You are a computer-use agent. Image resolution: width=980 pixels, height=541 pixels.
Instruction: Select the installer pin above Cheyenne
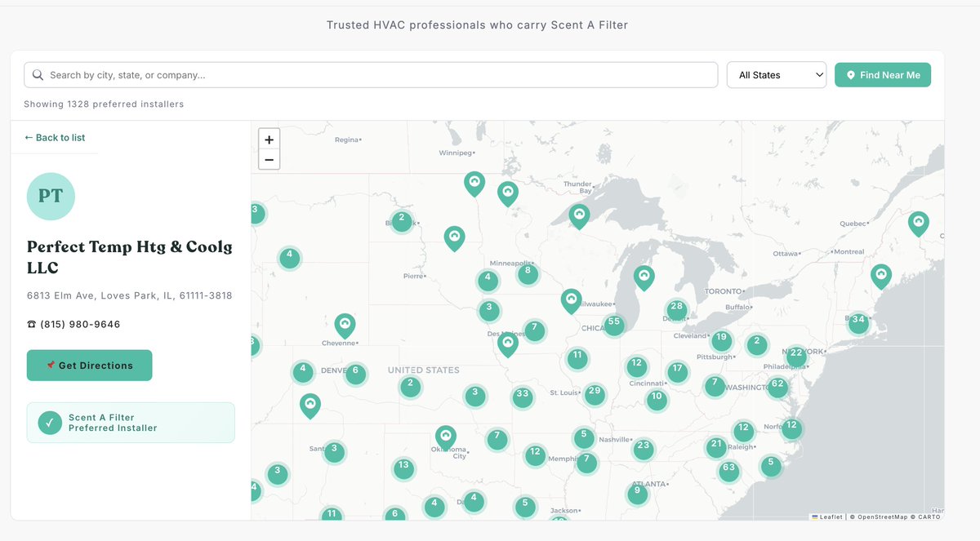click(x=345, y=326)
